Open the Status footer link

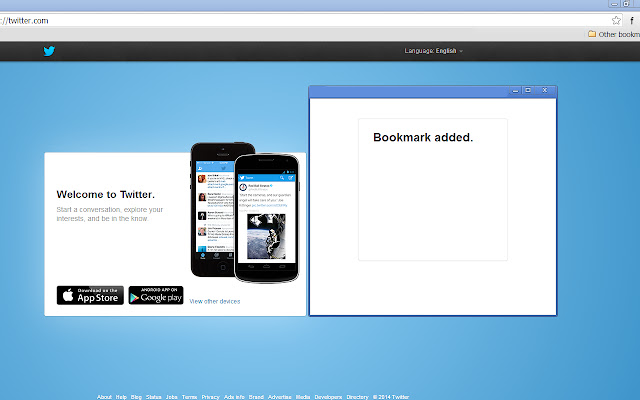(153, 397)
